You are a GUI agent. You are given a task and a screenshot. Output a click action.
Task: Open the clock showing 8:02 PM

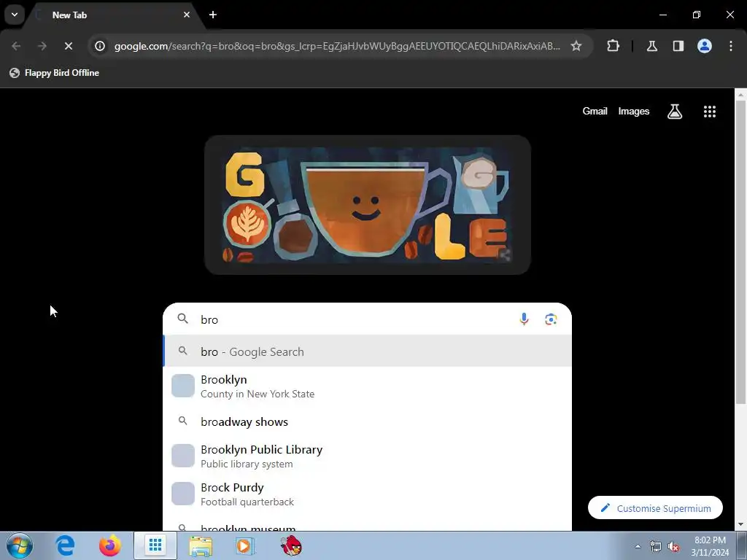coord(710,546)
